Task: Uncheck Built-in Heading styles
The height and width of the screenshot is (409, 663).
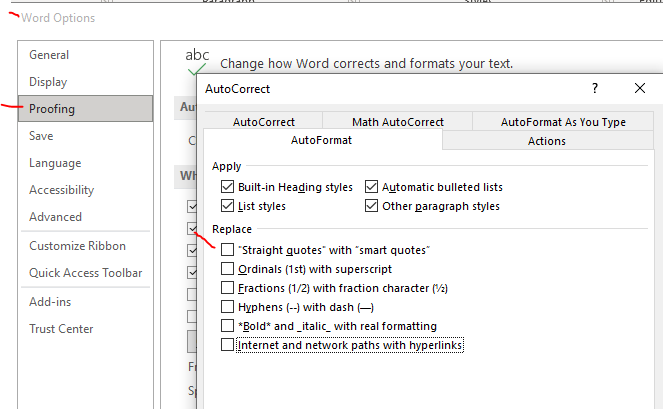Action: click(x=228, y=187)
